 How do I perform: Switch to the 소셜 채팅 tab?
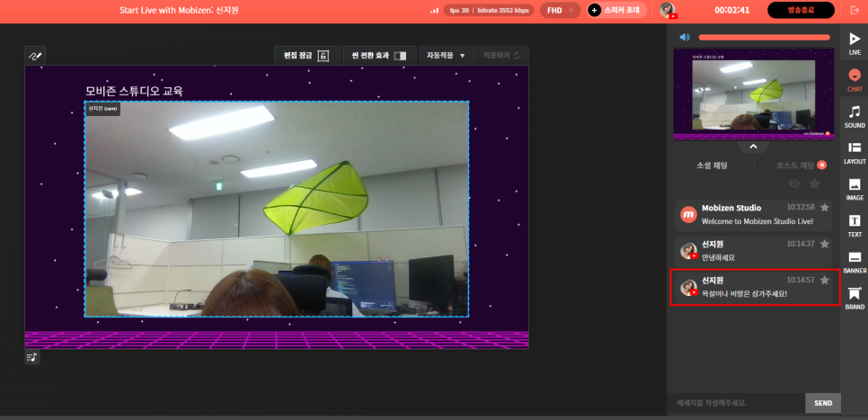pos(712,165)
